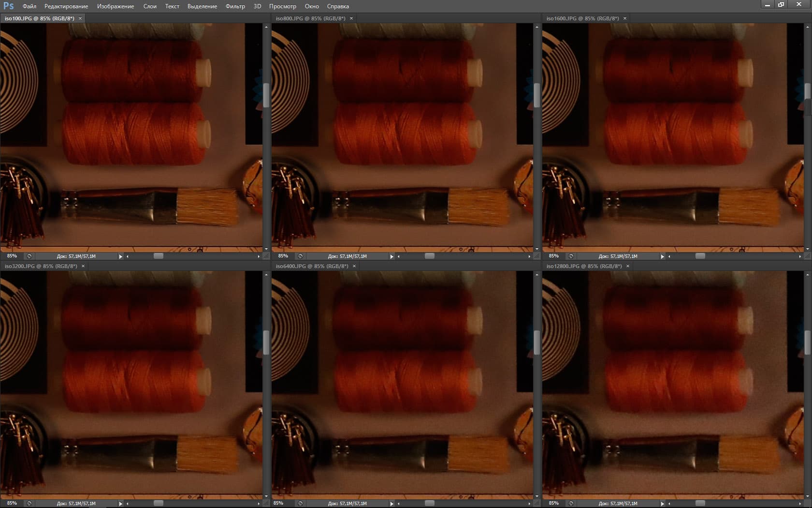The image size is (812, 508).
Task: Click the Photoshop Ps logo icon
Action: tap(8, 6)
